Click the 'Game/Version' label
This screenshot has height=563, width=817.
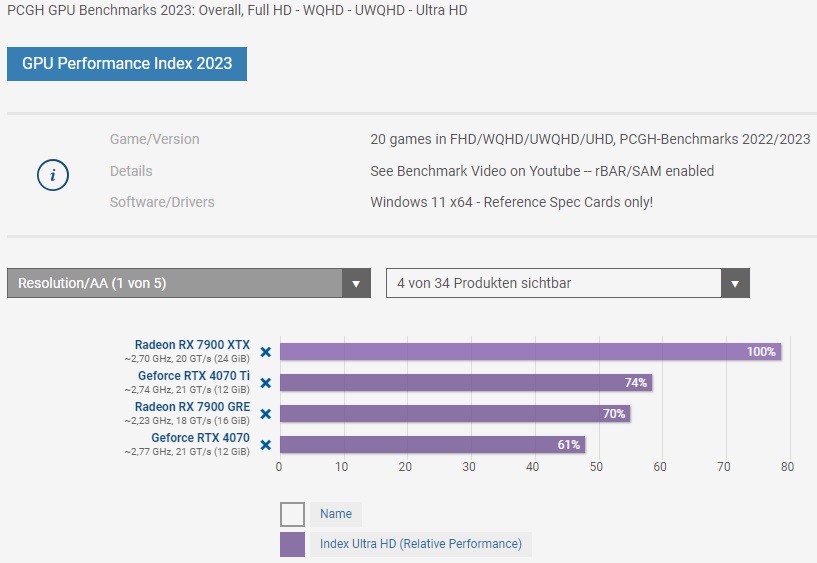pos(155,140)
